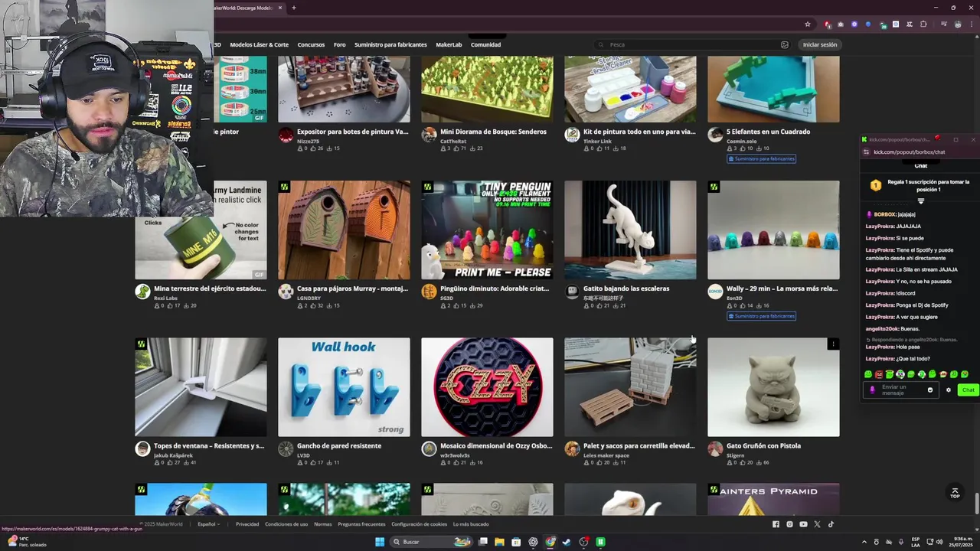Click the Windows taskbar Buscar search box
The image size is (980, 551).
(430, 542)
